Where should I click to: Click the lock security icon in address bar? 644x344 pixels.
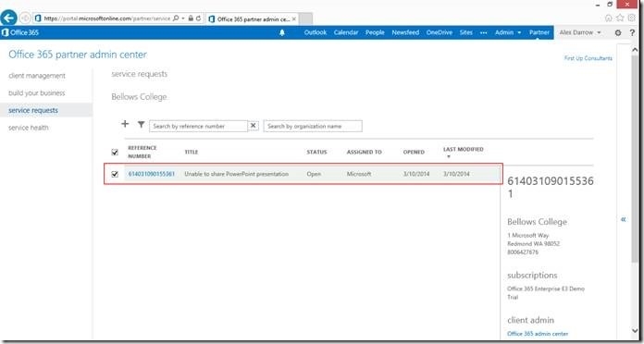tap(191, 18)
